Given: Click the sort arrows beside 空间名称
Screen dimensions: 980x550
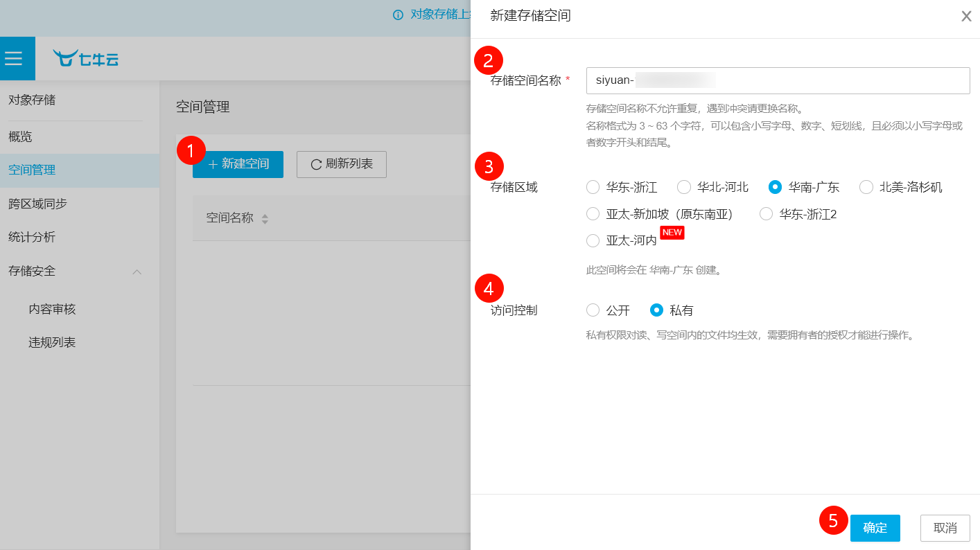Looking at the screenshot, I should tap(265, 219).
